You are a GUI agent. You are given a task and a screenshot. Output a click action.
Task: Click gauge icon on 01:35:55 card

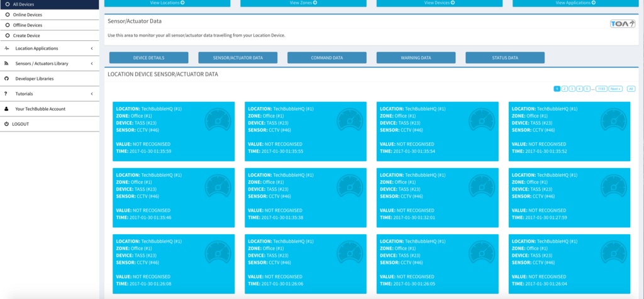pos(350,120)
